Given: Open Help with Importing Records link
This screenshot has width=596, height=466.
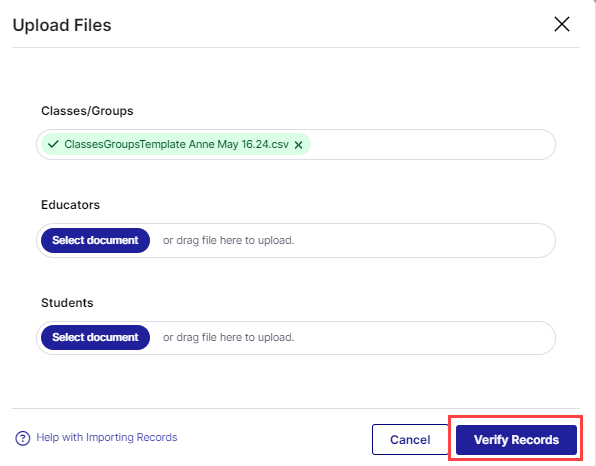Looking at the screenshot, I should coord(107,437).
